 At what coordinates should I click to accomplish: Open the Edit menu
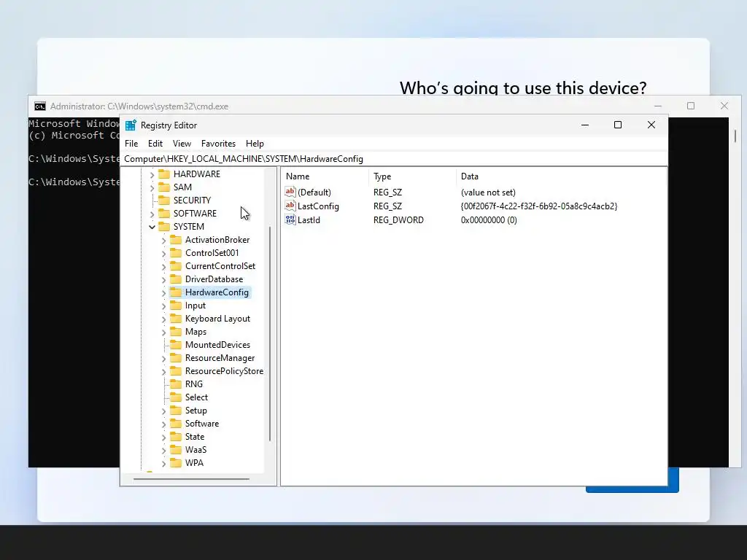[155, 144]
